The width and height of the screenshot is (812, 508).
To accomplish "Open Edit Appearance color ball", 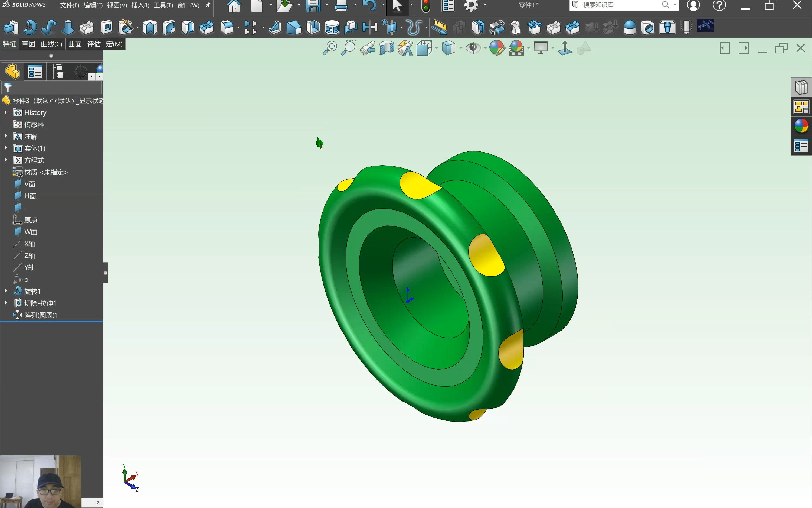I will 497,48.
